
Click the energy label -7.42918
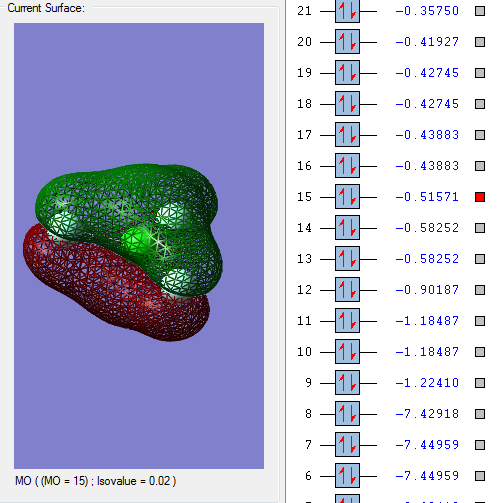pos(427,414)
